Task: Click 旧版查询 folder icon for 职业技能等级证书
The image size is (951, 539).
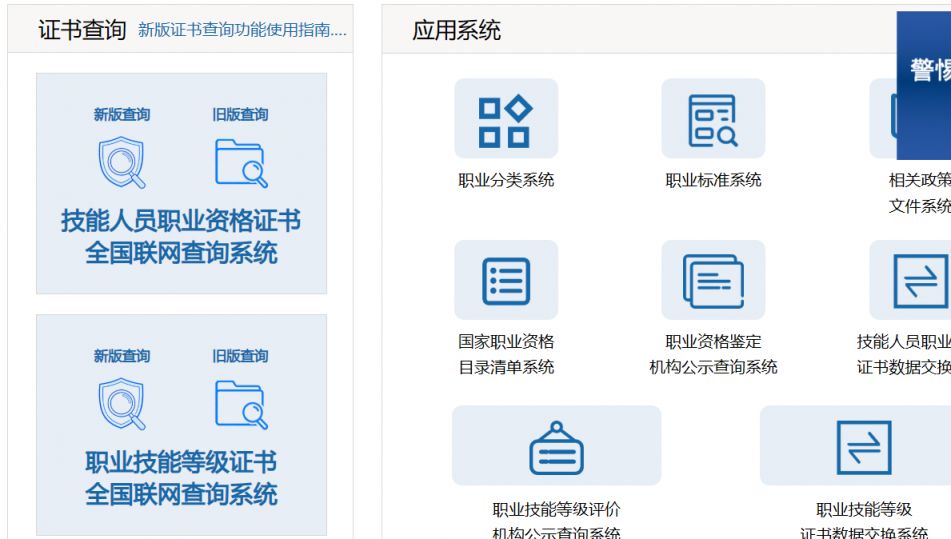Action: [x=241, y=404]
